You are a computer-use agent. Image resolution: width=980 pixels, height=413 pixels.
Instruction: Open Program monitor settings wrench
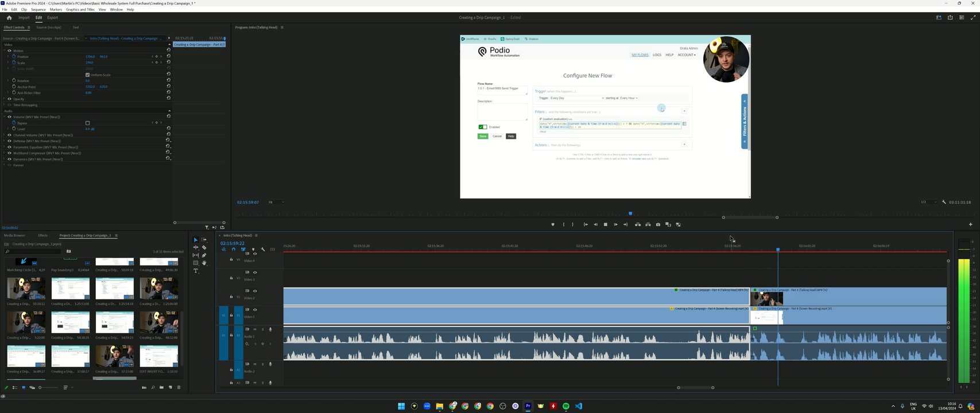(x=944, y=202)
